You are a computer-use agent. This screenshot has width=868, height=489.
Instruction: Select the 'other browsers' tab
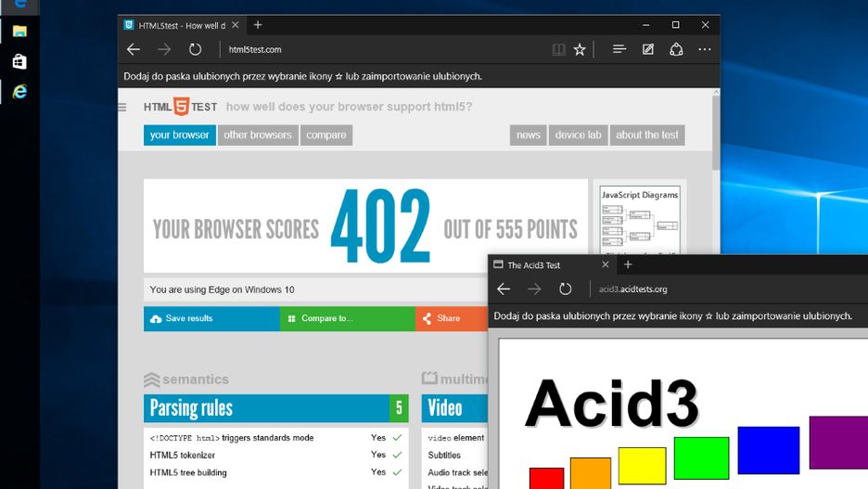click(x=258, y=135)
